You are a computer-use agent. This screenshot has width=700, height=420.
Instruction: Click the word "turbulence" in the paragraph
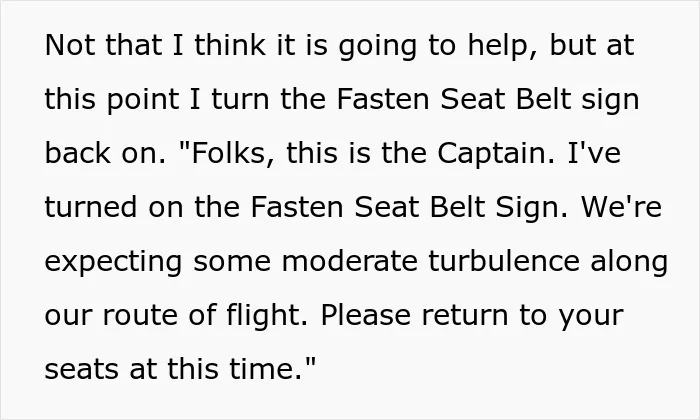(504, 261)
